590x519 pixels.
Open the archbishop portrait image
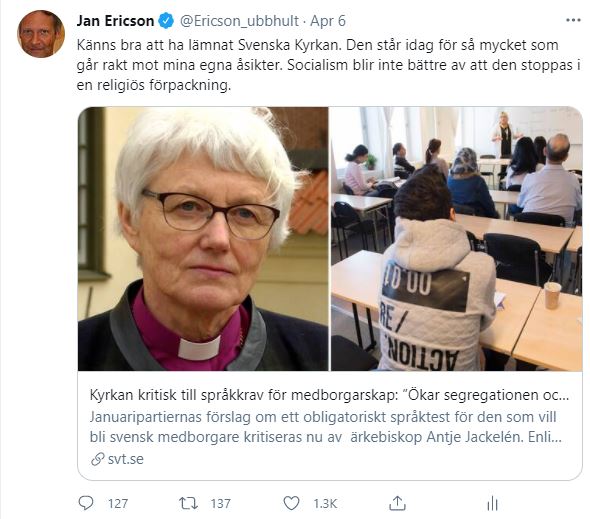coord(203,239)
